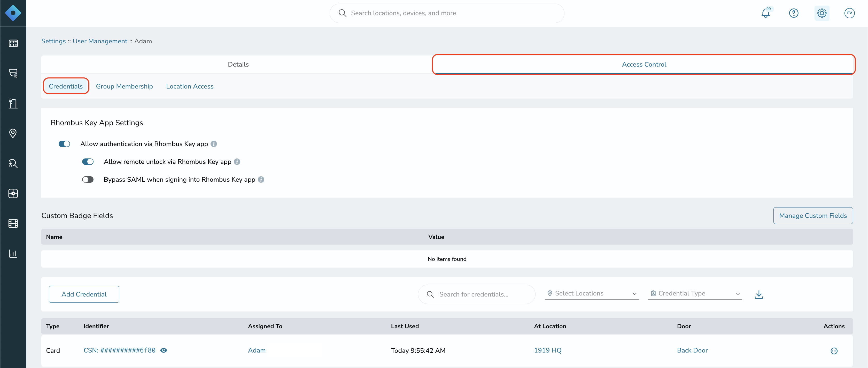The height and width of the screenshot is (368, 868).
Task: Toggle Allow authentication via Rhombus Key app
Action: coord(64,144)
